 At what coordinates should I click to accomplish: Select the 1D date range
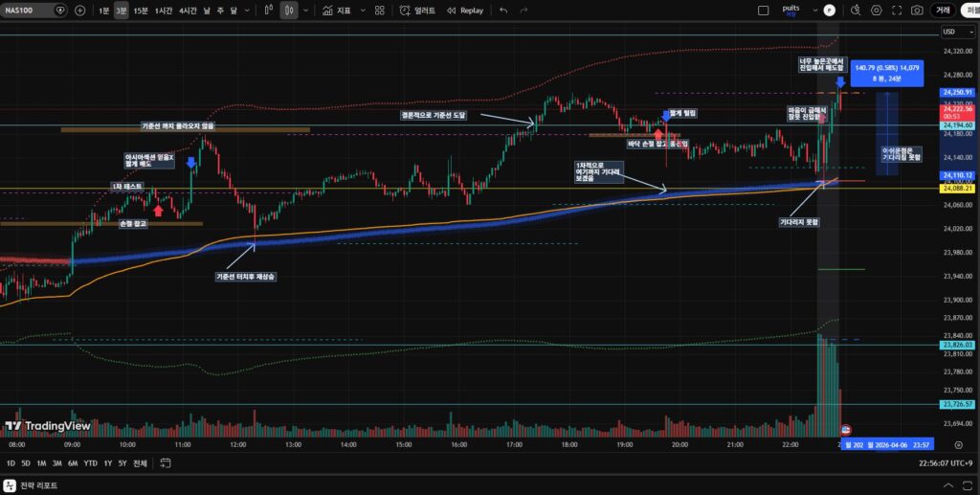[11, 463]
